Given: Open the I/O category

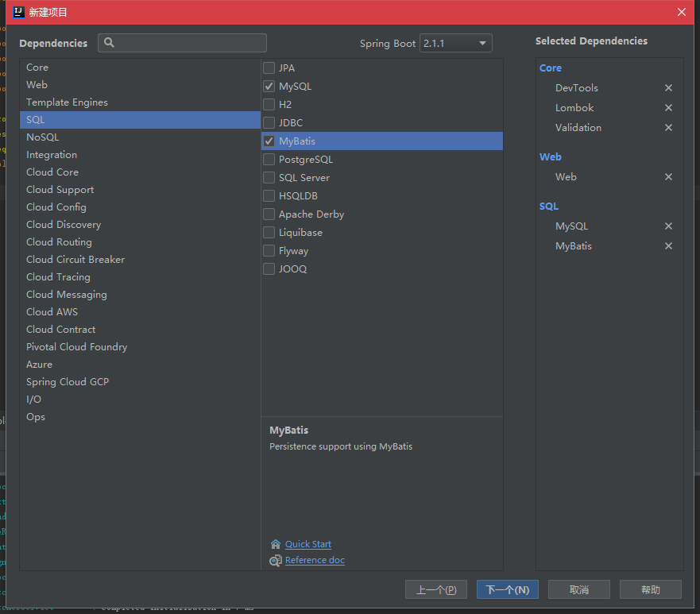Looking at the screenshot, I should point(140,400).
